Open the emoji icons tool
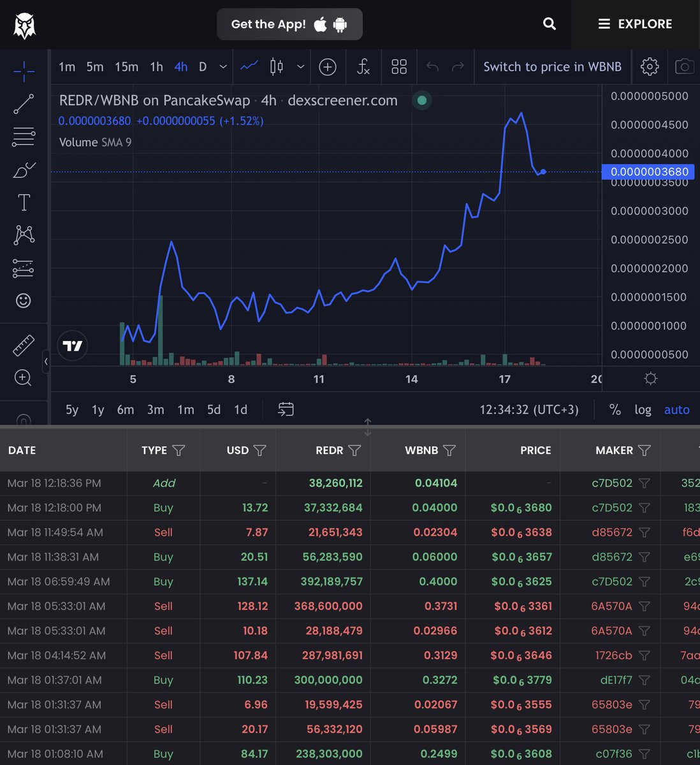The image size is (700, 765). pos(24,301)
